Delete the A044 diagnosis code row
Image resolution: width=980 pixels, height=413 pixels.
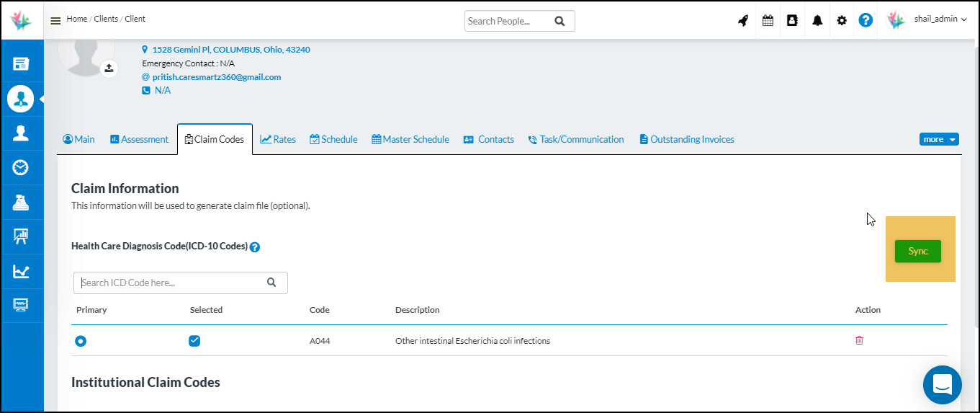(x=859, y=340)
